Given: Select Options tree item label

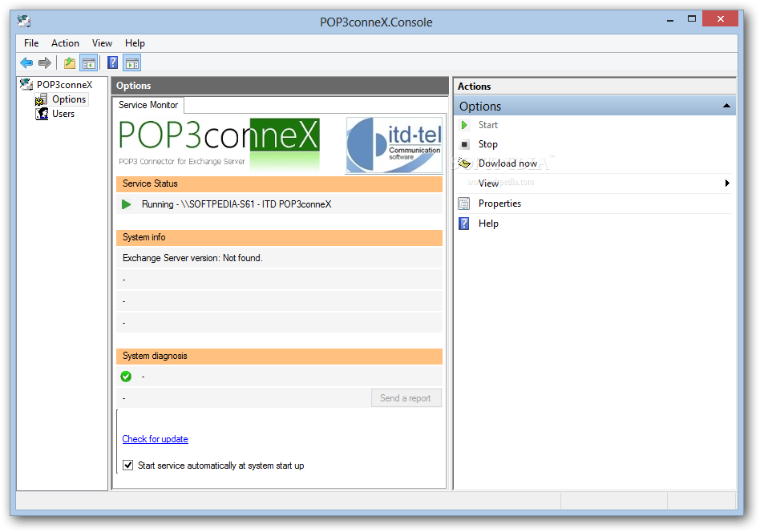Looking at the screenshot, I should [69, 99].
